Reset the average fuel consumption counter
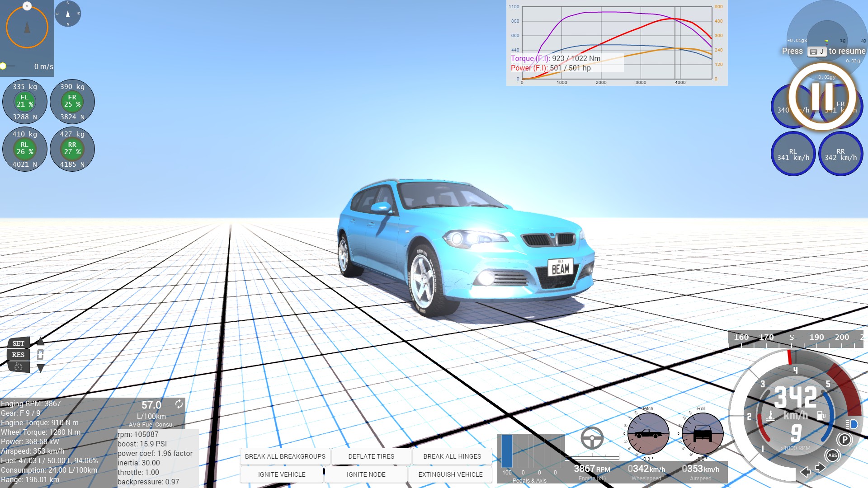 179,404
